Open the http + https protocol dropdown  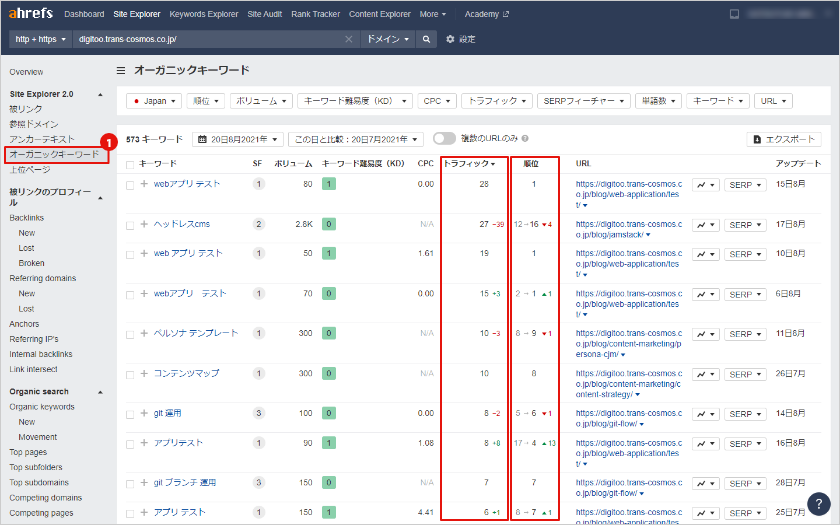click(x=41, y=39)
